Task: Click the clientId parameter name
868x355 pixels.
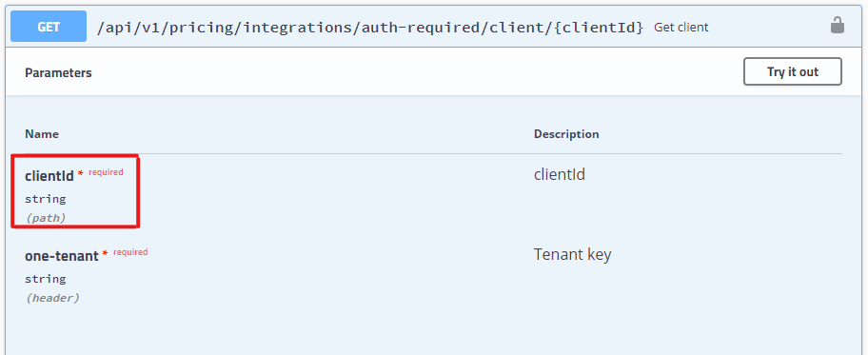Action: [49, 176]
